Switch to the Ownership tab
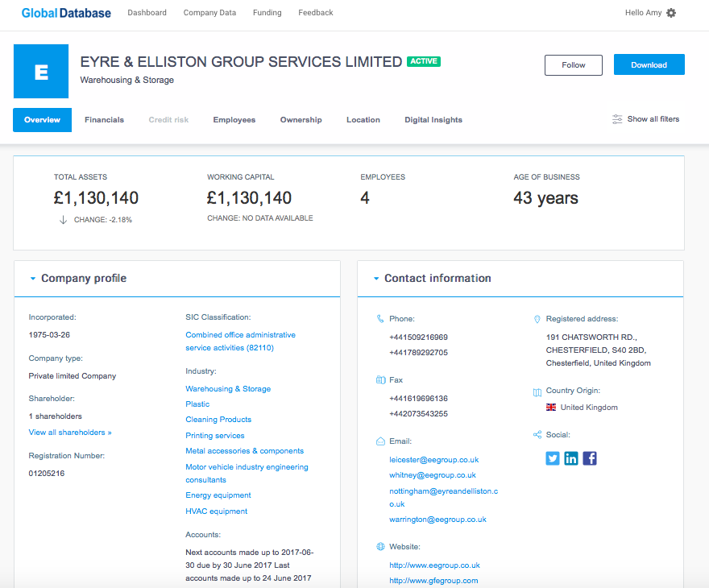This screenshot has width=709, height=588. point(301,120)
